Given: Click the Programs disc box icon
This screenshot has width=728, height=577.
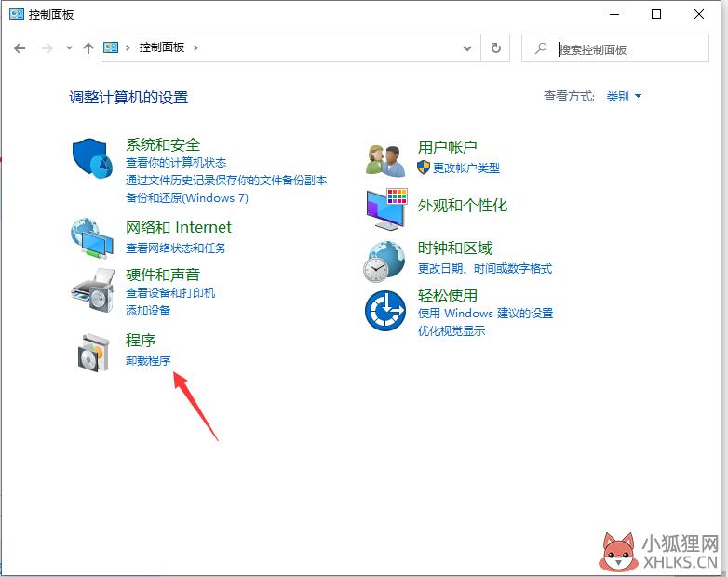Looking at the screenshot, I should pyautogui.click(x=93, y=353).
